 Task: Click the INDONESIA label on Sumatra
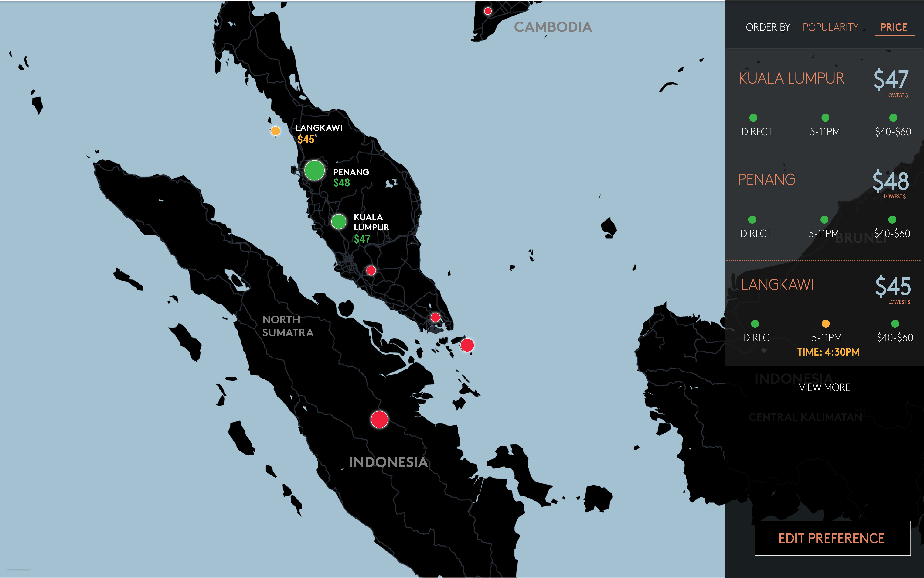coord(389,462)
